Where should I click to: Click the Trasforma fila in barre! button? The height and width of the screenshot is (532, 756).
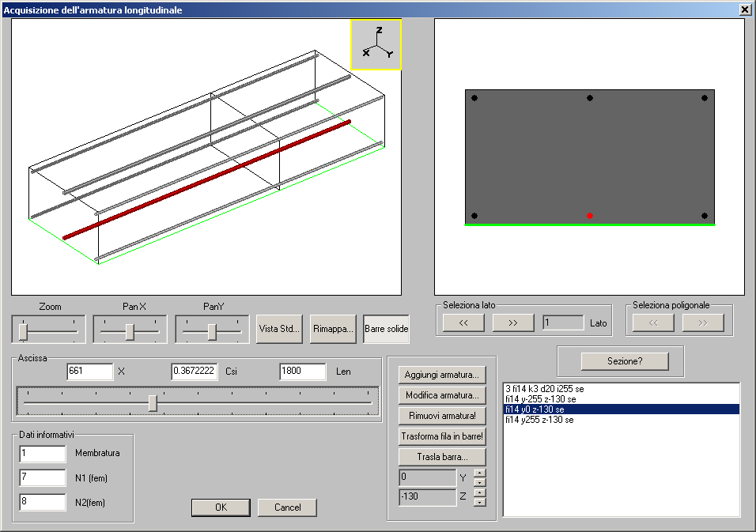(441, 436)
